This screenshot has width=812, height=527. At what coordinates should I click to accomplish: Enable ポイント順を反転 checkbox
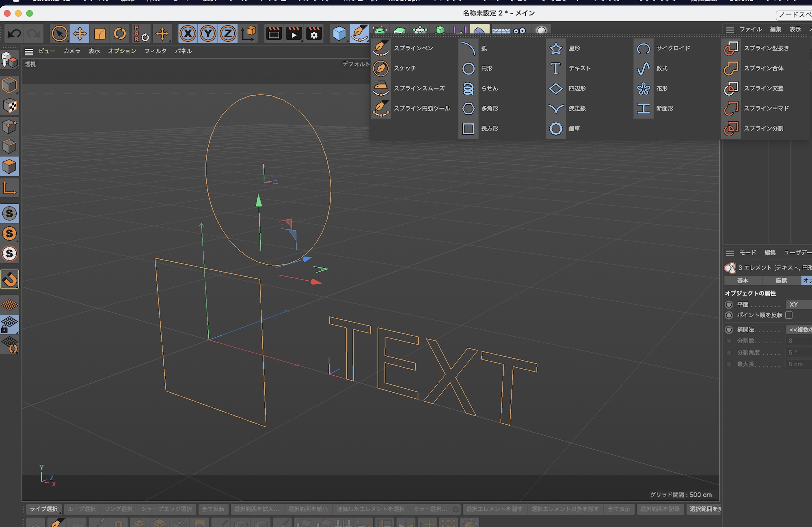pos(789,315)
